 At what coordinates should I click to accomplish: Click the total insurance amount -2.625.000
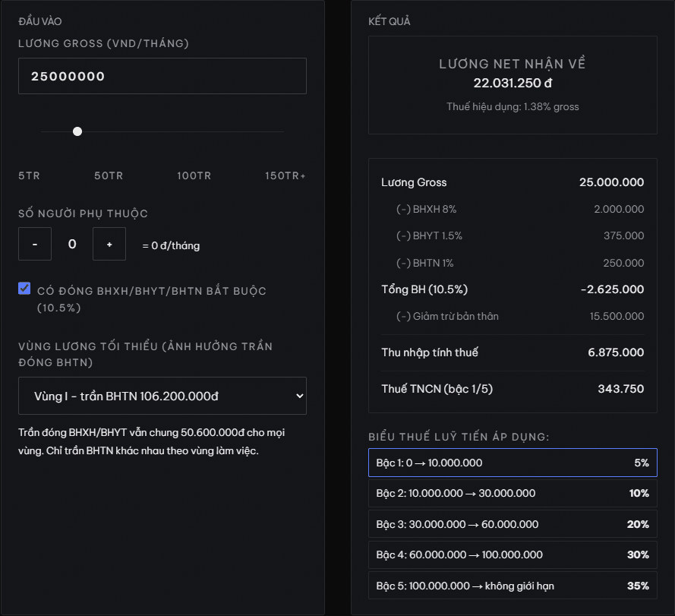point(612,289)
